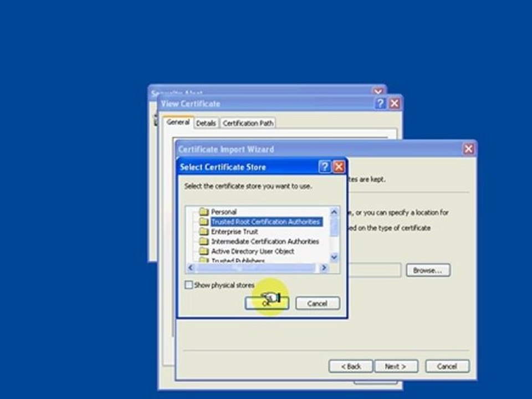Click the Browse button in Import Wizard
The width and height of the screenshot is (532, 399).
pos(428,270)
